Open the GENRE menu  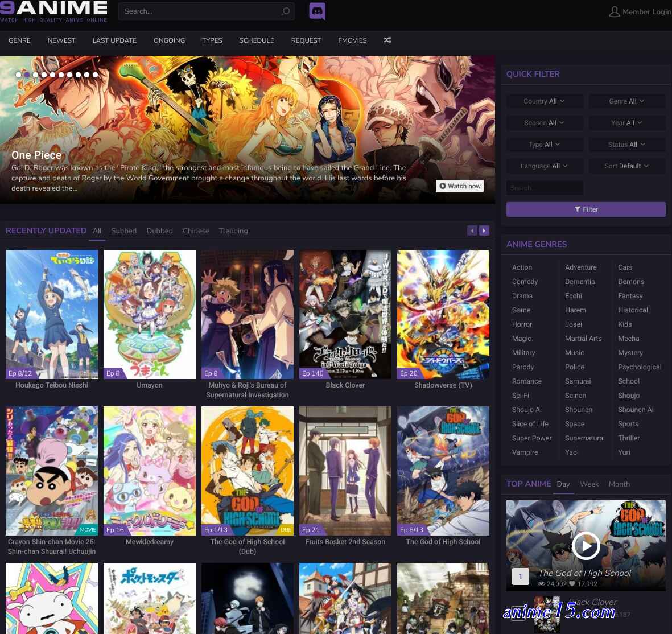tap(20, 40)
